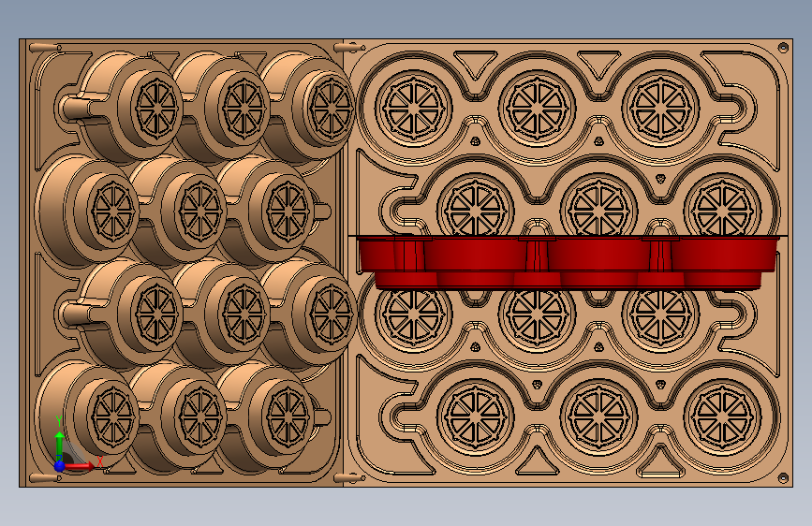
Task: Pick the screw hole at mold's bottom-right corner
Action: pos(783,477)
